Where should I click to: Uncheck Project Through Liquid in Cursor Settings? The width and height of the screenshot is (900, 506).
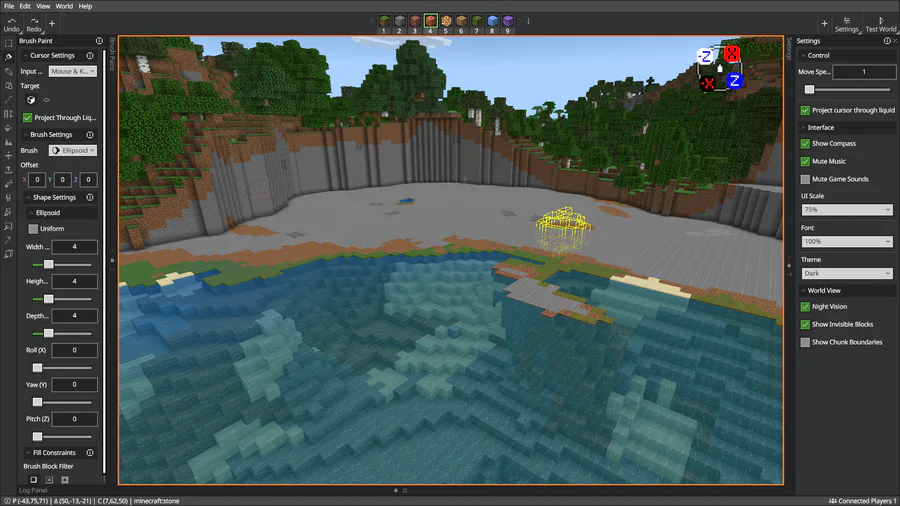click(27, 118)
